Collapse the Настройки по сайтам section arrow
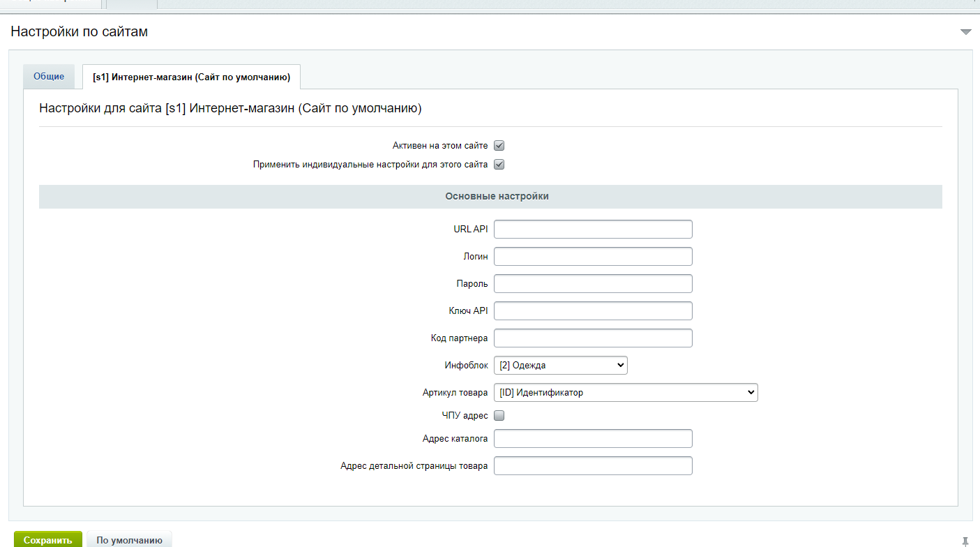 coord(965,32)
